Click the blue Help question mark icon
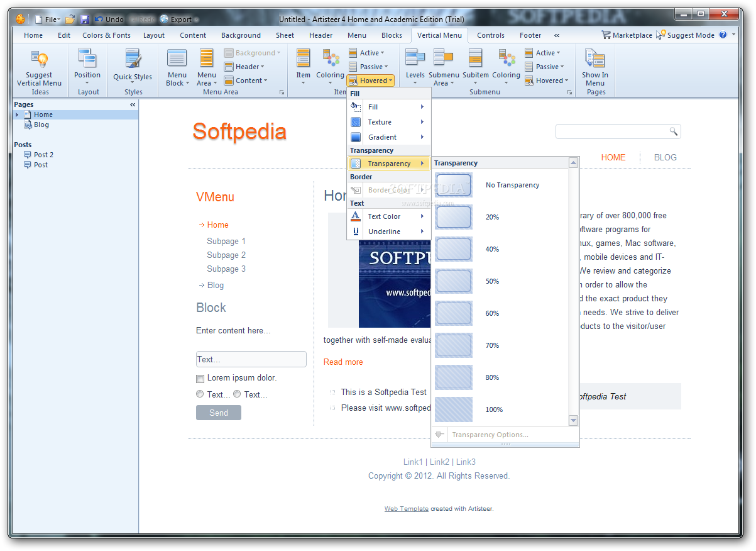This screenshot has width=756, height=551. pyautogui.click(x=723, y=35)
